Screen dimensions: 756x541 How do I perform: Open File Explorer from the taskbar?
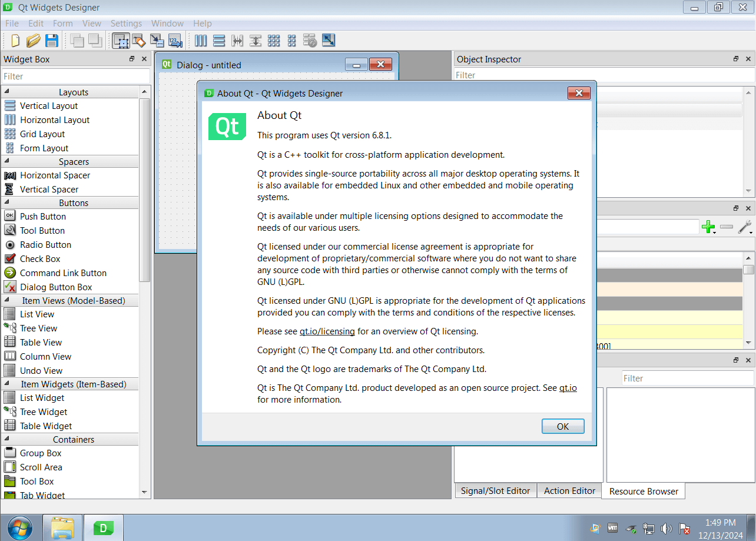[x=62, y=527]
